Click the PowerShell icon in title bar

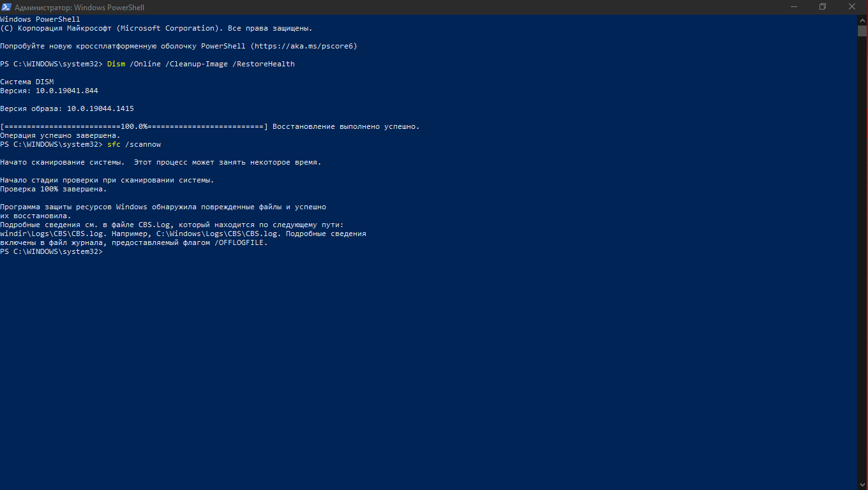(x=7, y=7)
